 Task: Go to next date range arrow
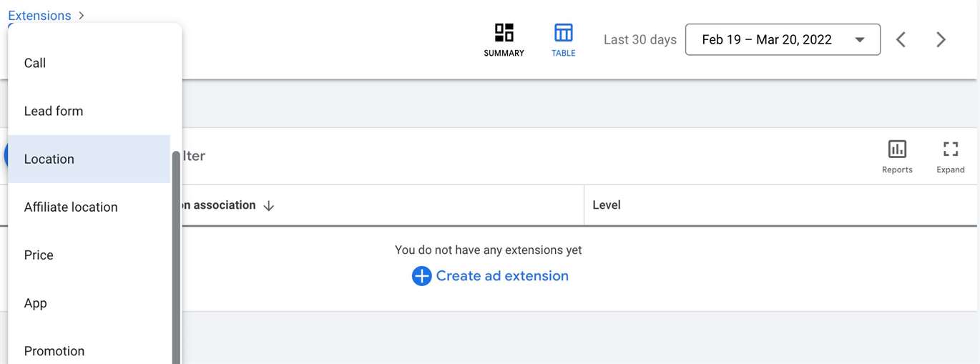(x=941, y=39)
